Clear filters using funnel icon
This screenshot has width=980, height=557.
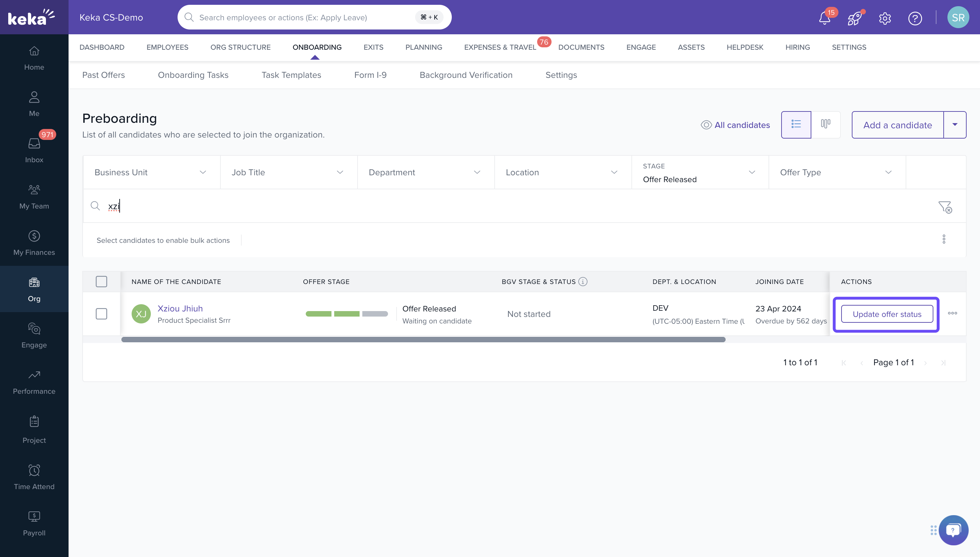pos(945,207)
